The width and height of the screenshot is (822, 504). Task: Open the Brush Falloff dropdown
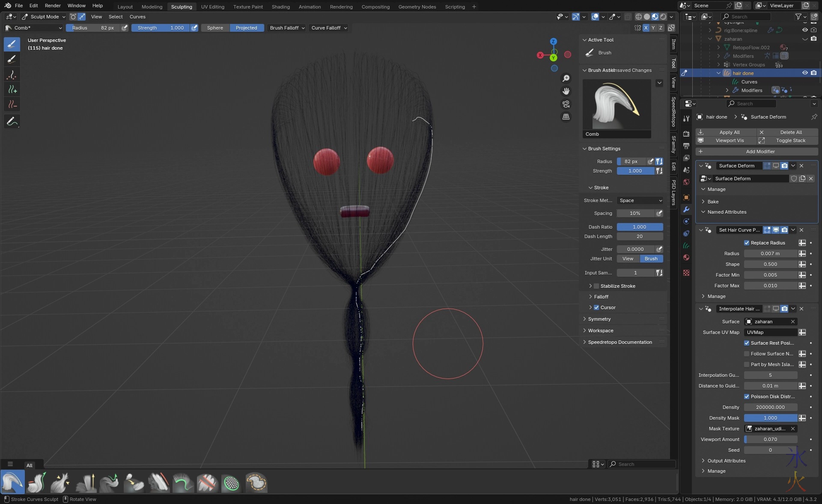click(287, 28)
